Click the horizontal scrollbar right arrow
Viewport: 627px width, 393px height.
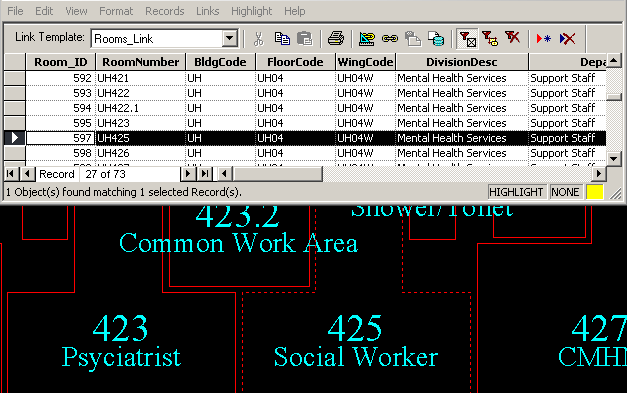[599, 174]
